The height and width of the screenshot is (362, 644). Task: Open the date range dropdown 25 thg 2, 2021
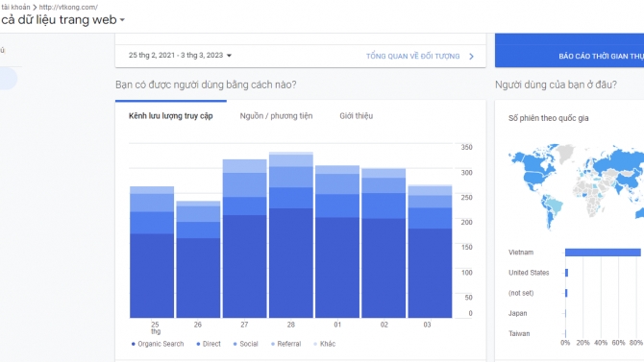(x=180, y=56)
